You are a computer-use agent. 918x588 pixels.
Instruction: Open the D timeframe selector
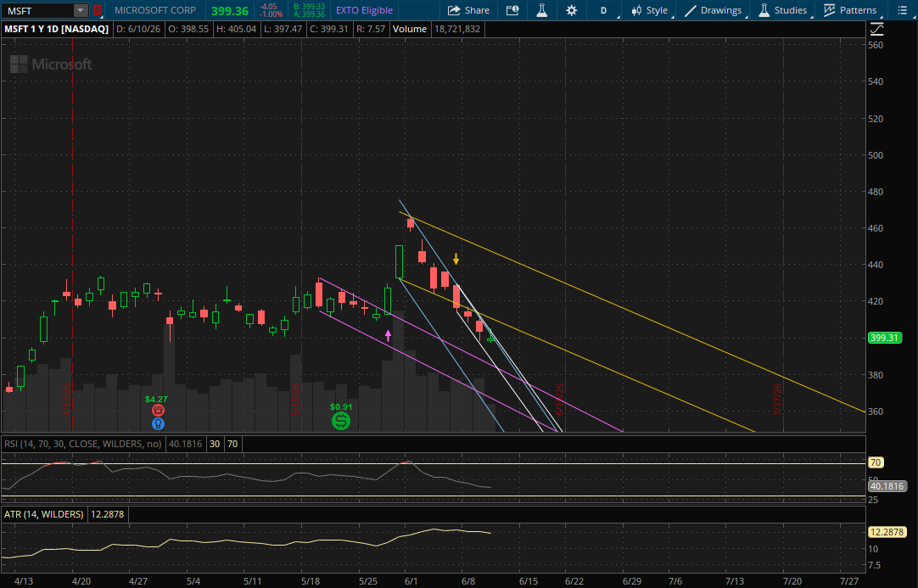point(603,10)
